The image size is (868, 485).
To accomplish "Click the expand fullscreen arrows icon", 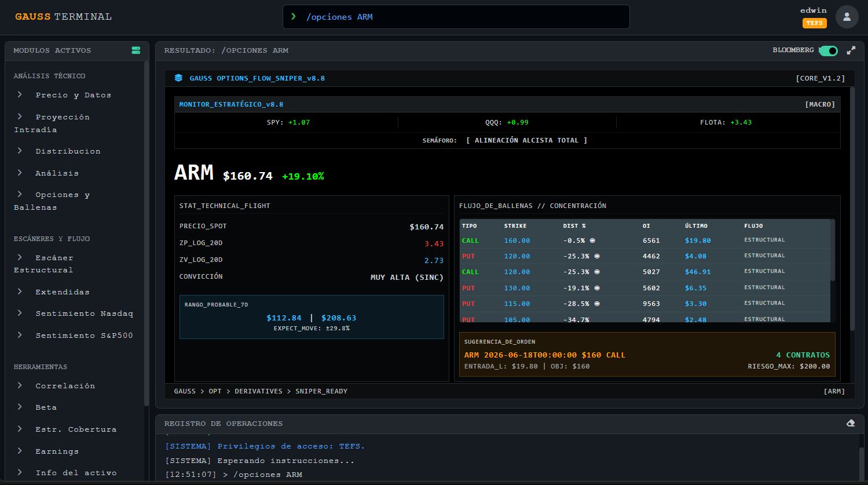I will pos(851,50).
